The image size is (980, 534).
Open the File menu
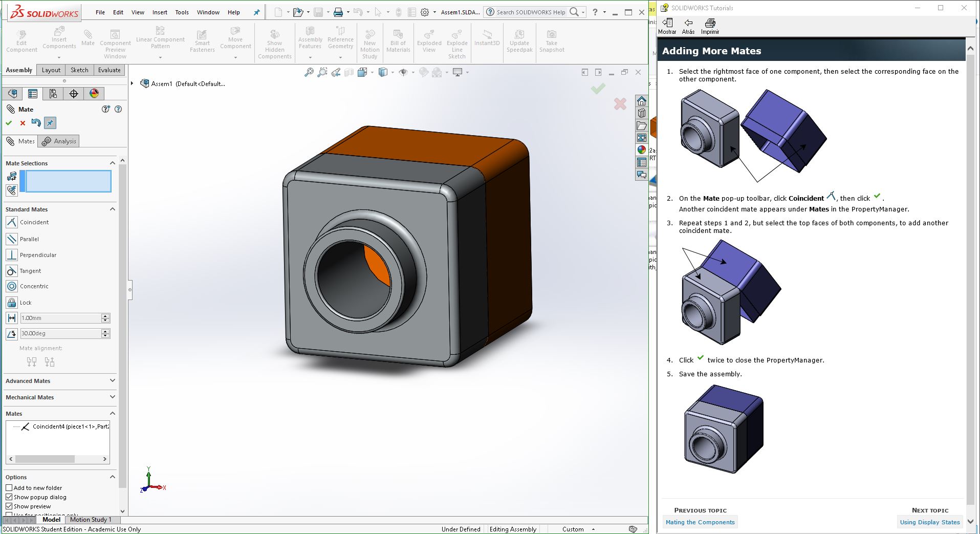[100, 12]
